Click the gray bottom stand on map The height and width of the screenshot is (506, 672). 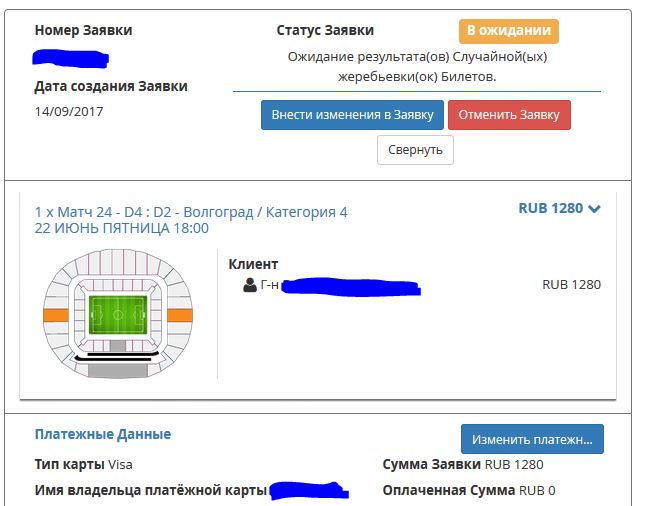point(118,371)
